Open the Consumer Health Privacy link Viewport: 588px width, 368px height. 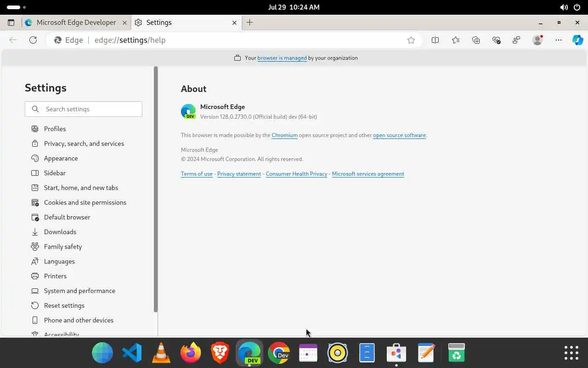tap(296, 174)
